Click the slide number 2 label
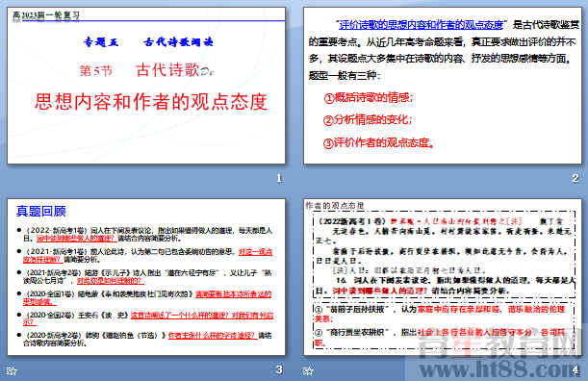Image resolution: width=588 pixels, height=381 pixels. click(575, 178)
